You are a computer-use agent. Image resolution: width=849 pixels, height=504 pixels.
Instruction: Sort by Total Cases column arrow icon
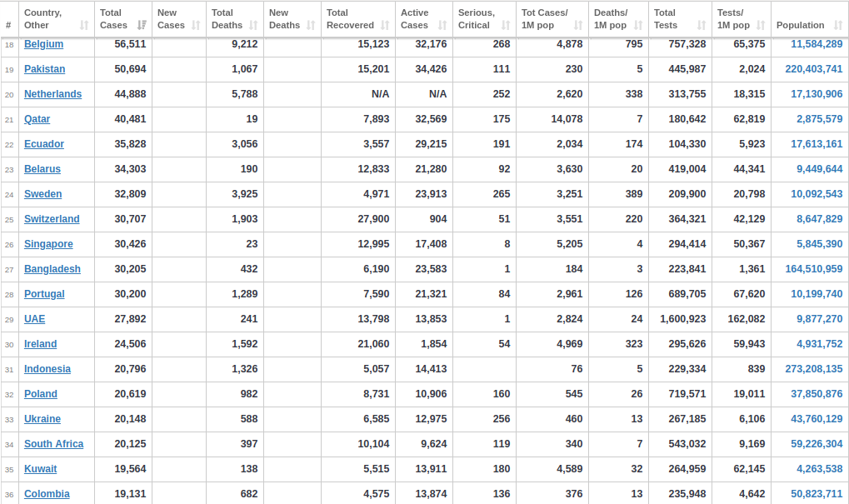142,25
